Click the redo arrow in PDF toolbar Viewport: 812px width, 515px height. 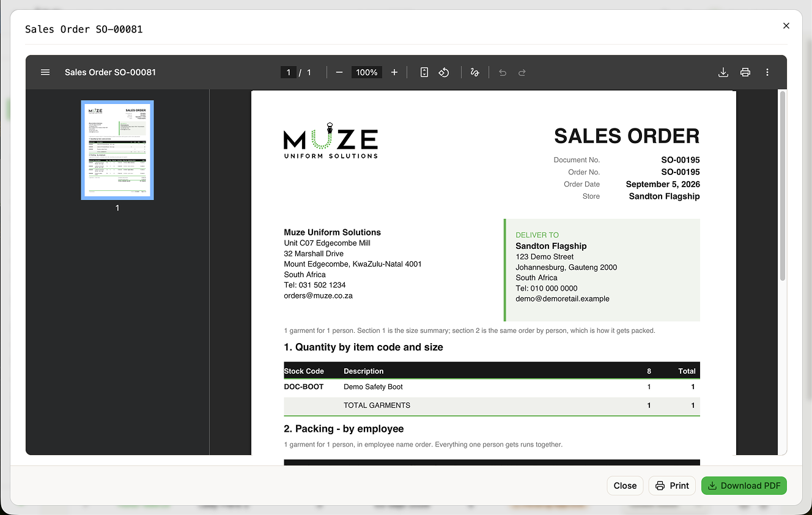[522, 72]
